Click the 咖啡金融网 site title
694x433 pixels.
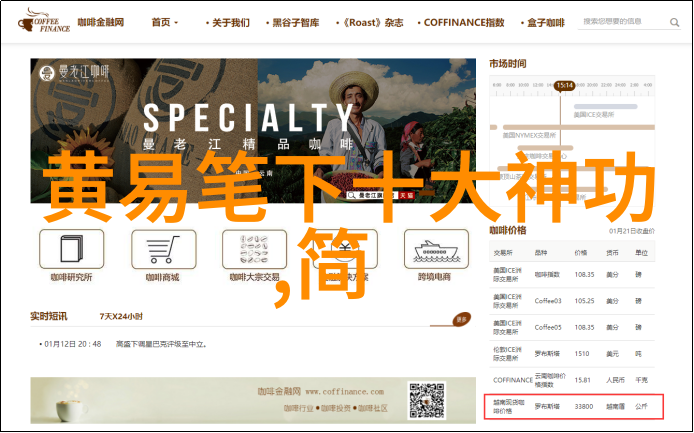[x=101, y=22]
